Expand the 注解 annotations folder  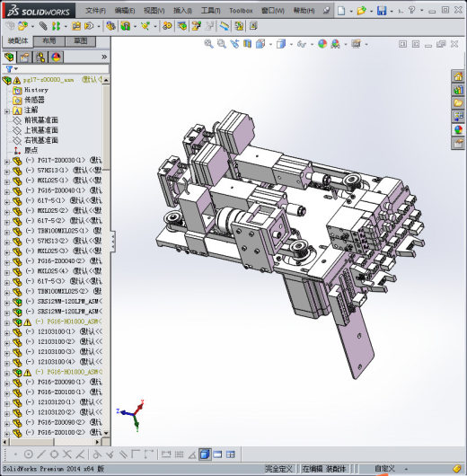pyautogui.click(x=6, y=110)
